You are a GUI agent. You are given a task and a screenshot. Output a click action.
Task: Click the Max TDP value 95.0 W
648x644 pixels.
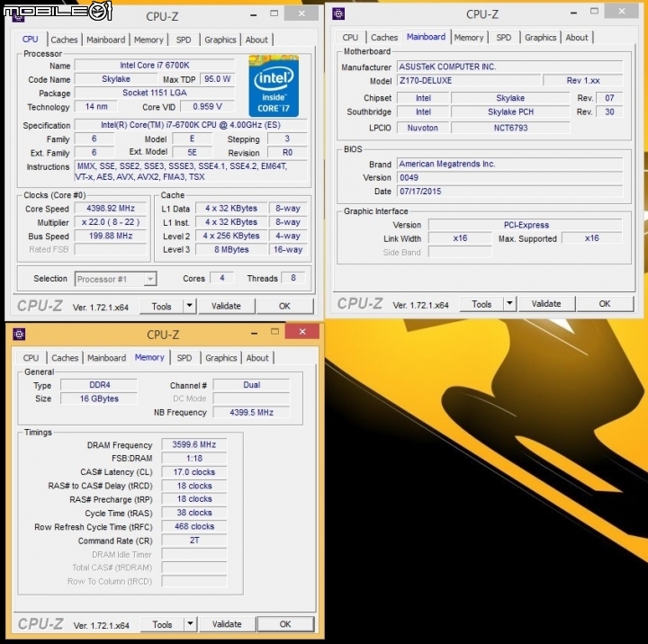click(217, 79)
